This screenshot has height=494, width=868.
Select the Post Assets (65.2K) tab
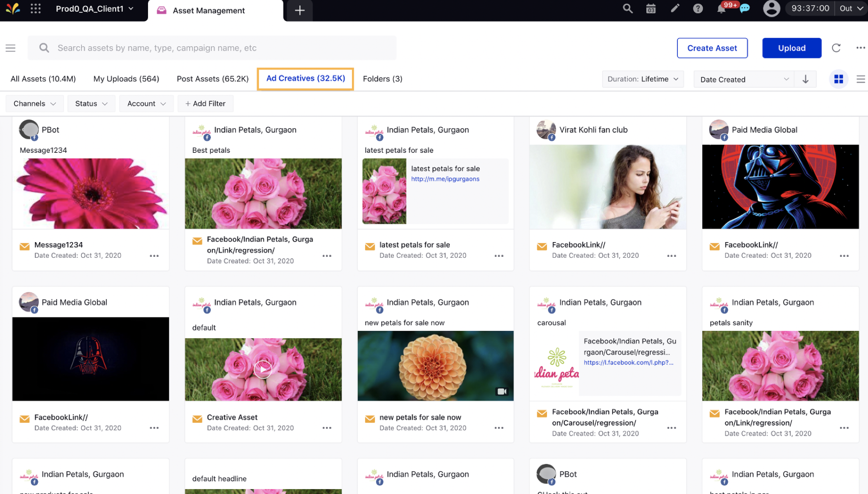pyautogui.click(x=213, y=79)
